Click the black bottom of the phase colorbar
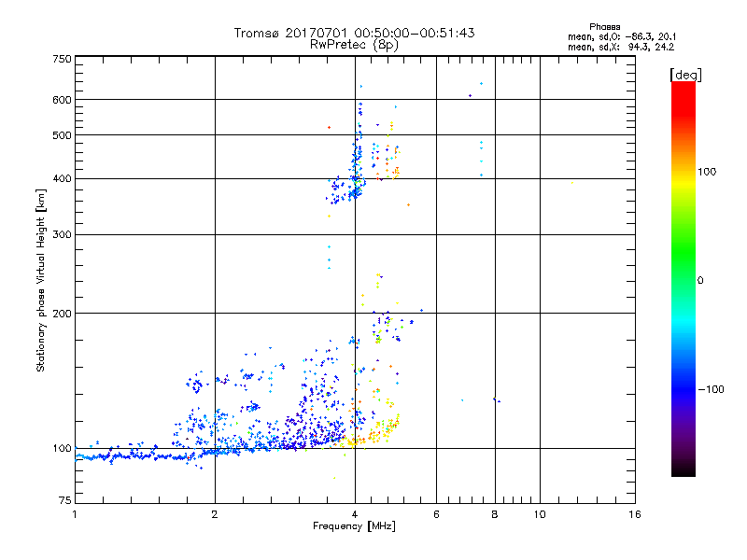Viewport: 747px width, 560px height. click(684, 469)
